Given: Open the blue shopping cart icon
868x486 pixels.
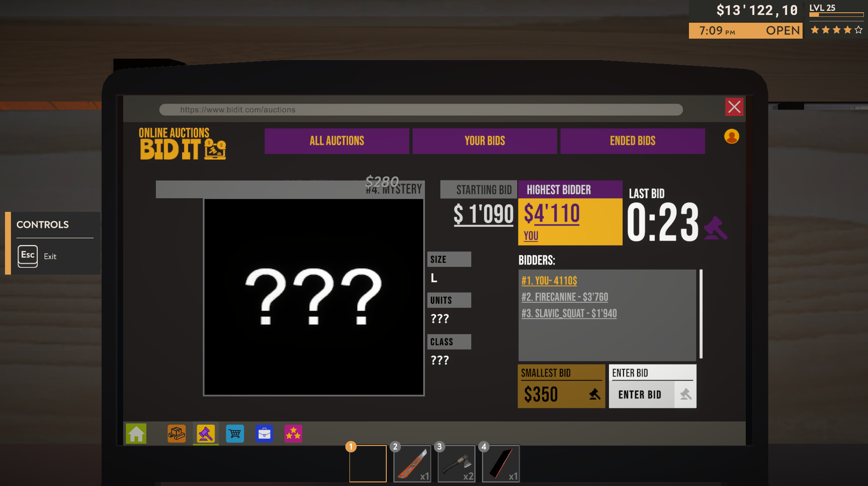Looking at the screenshot, I should (235, 434).
